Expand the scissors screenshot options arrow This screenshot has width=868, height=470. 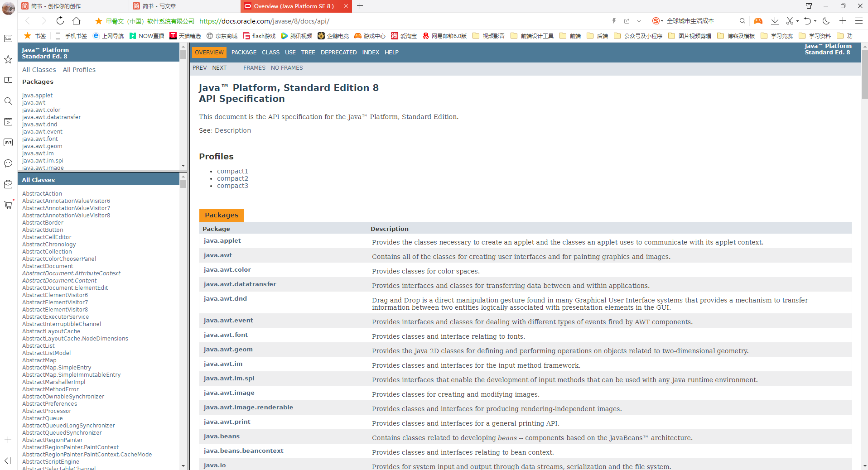click(797, 21)
